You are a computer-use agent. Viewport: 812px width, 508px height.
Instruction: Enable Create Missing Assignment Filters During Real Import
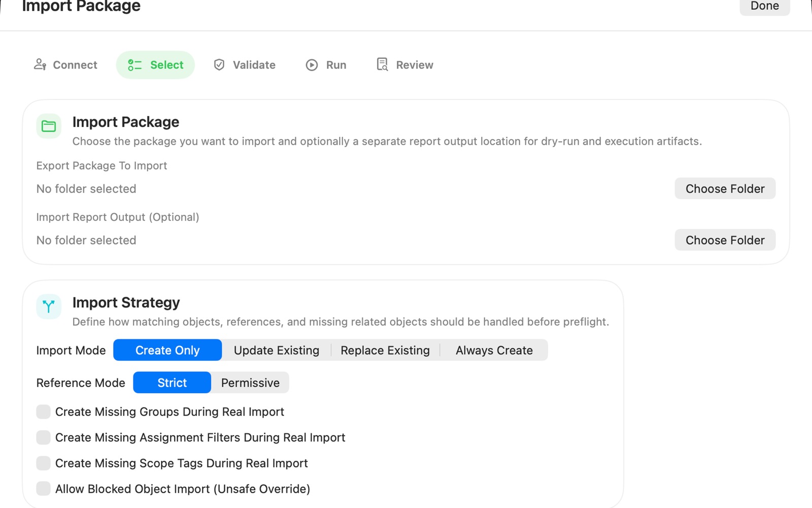43,437
